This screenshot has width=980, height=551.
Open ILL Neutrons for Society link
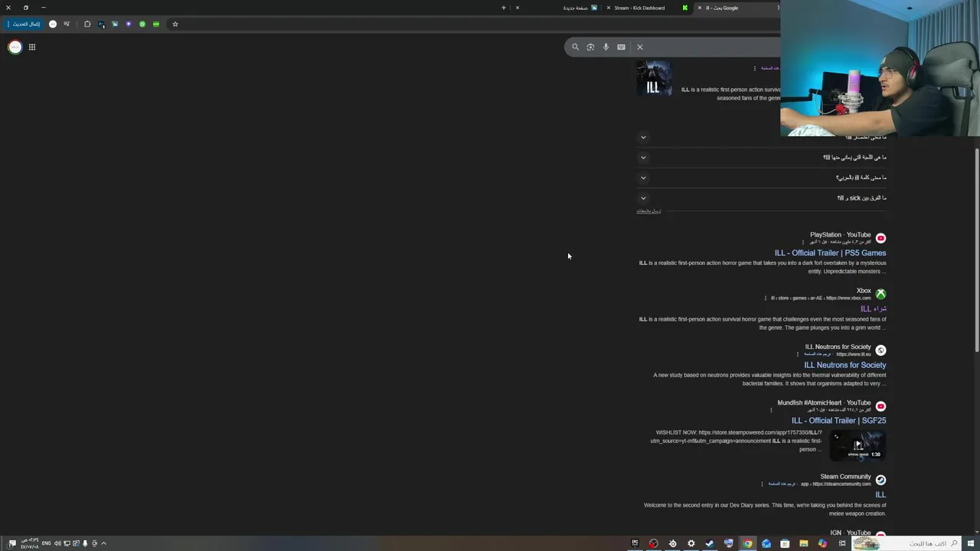(x=844, y=365)
